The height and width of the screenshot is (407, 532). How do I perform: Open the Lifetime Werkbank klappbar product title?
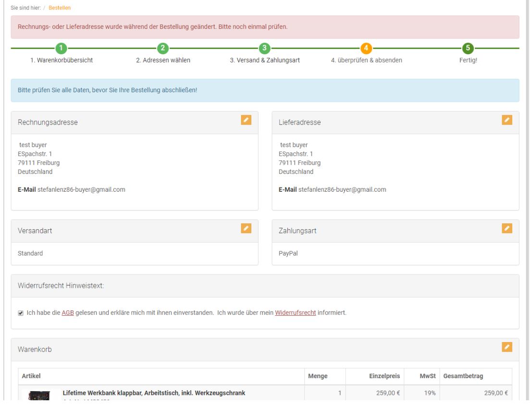(x=154, y=393)
